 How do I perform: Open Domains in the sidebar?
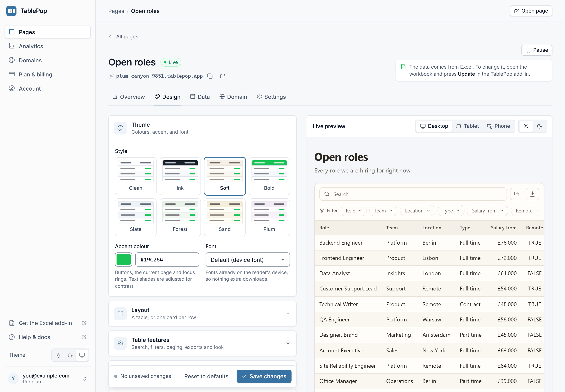click(x=47, y=60)
